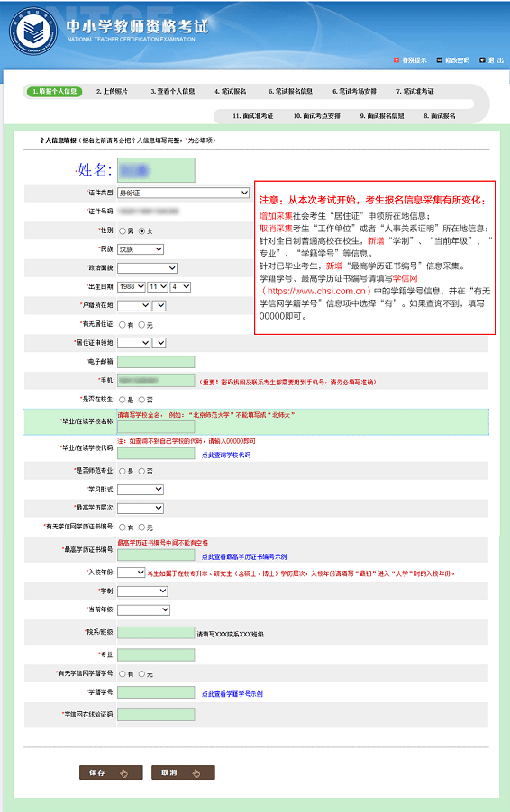Click the 电子邮箱 input field
Image resolution: width=510 pixels, height=812 pixels.
click(x=156, y=362)
